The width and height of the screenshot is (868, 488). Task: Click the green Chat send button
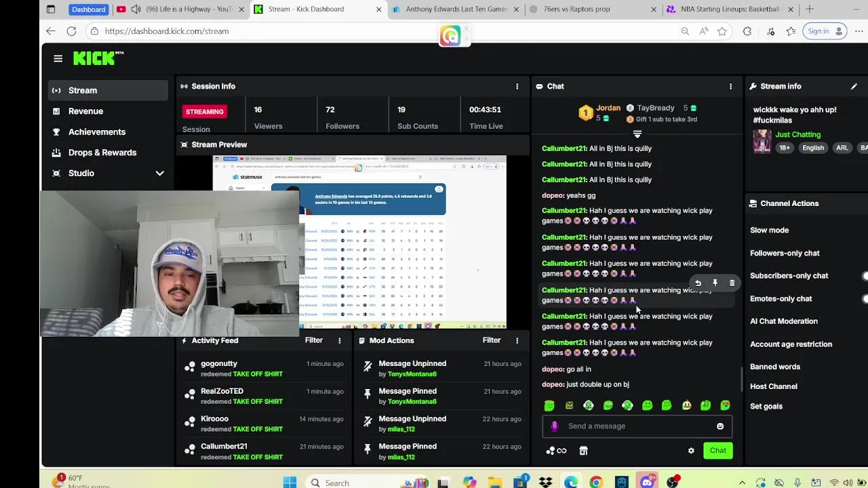click(717, 451)
